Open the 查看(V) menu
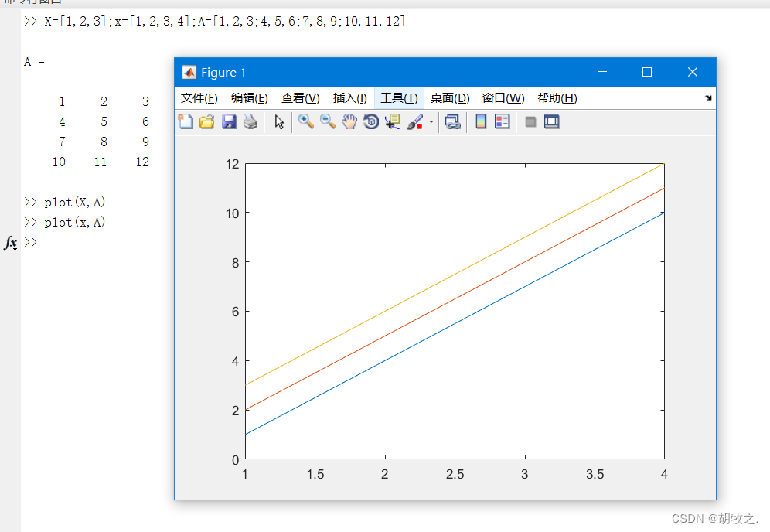The width and height of the screenshot is (770, 532). point(300,98)
